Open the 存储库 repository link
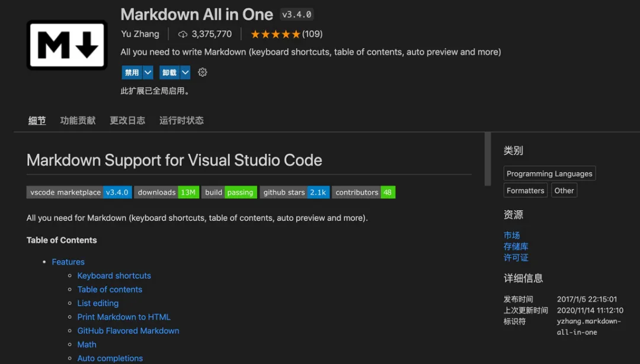The height and width of the screenshot is (364, 640). coord(516,246)
